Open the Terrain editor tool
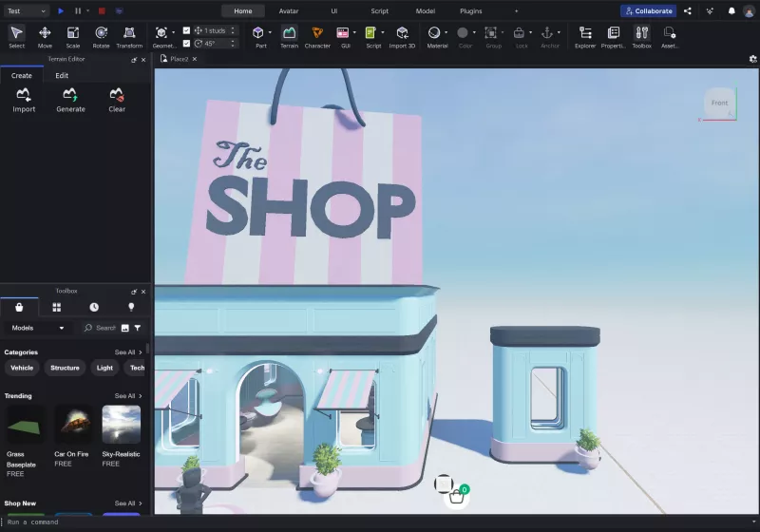The height and width of the screenshot is (532, 760). click(x=289, y=36)
